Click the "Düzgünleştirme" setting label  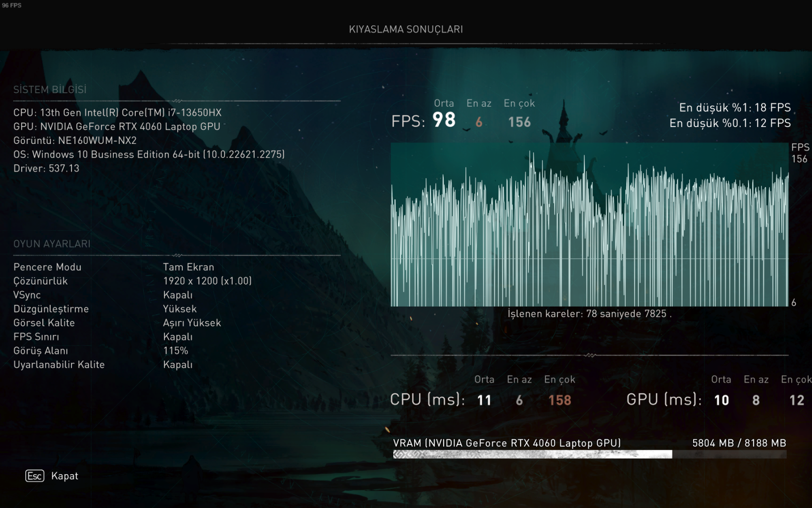click(x=51, y=309)
